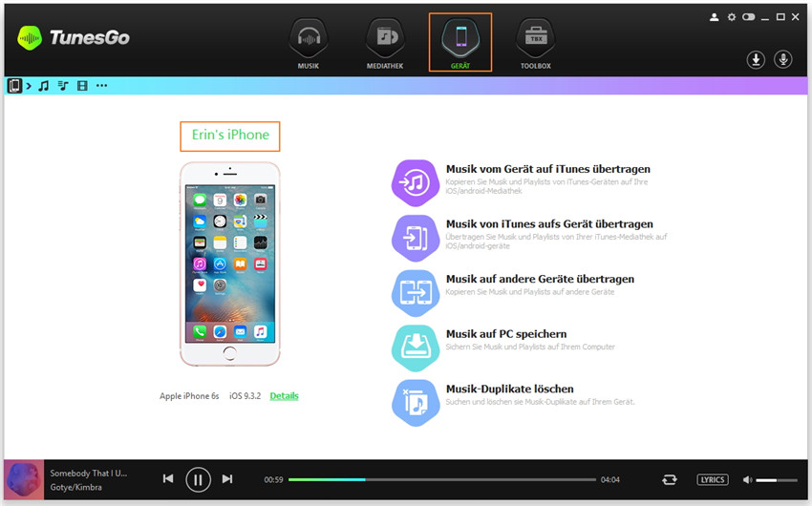The image size is (812, 506).
Task: Click the iPhone device image
Action: (230, 264)
